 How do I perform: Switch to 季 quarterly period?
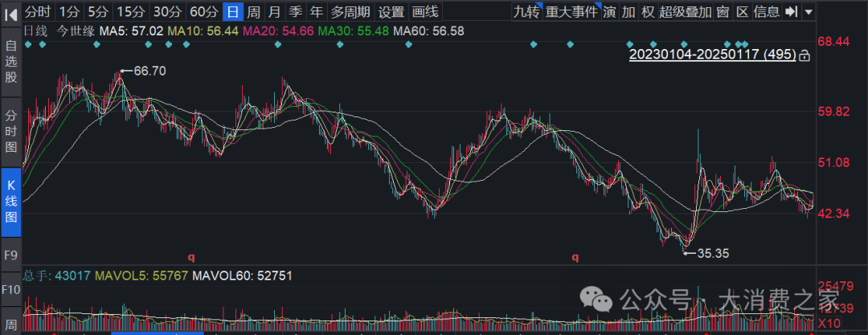tap(296, 11)
